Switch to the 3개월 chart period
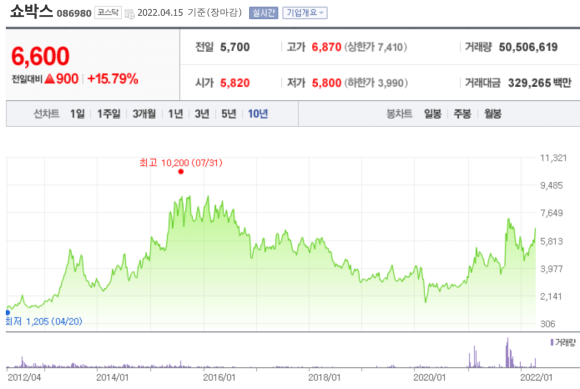Viewport: 580px width, 389px height. point(144,114)
